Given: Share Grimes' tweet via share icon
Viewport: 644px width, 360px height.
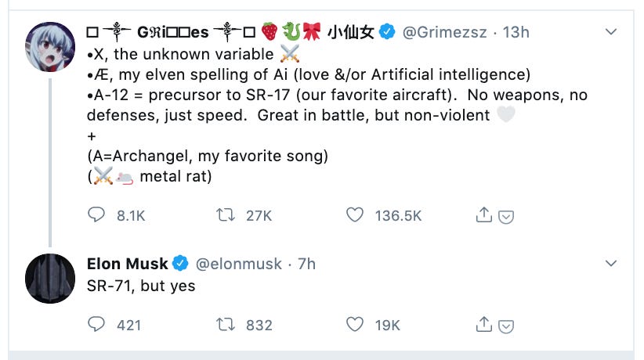Looking at the screenshot, I should click(x=484, y=214).
